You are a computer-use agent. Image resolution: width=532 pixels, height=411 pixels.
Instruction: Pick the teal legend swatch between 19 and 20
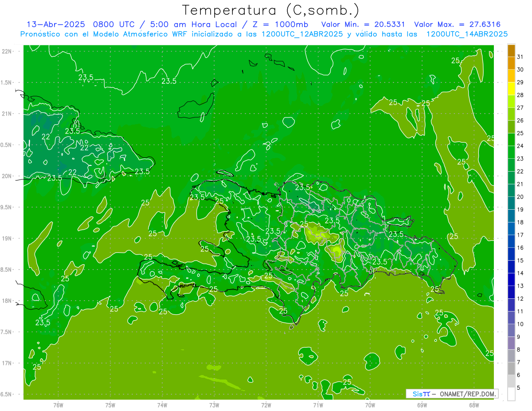tap(511, 203)
